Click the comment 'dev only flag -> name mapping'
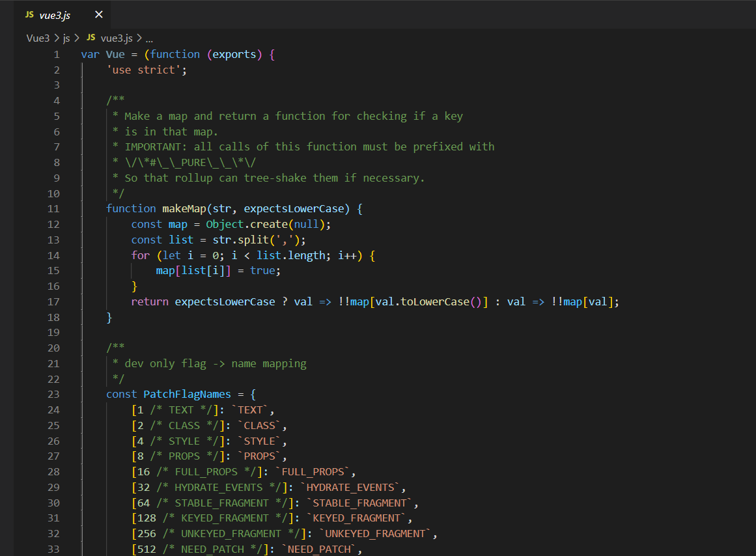Viewport: 756px width, 556px height. click(216, 363)
